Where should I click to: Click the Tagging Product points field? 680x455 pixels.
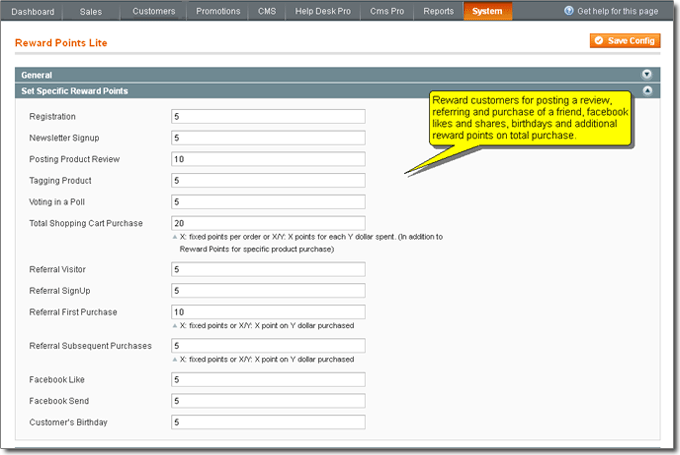click(x=268, y=180)
